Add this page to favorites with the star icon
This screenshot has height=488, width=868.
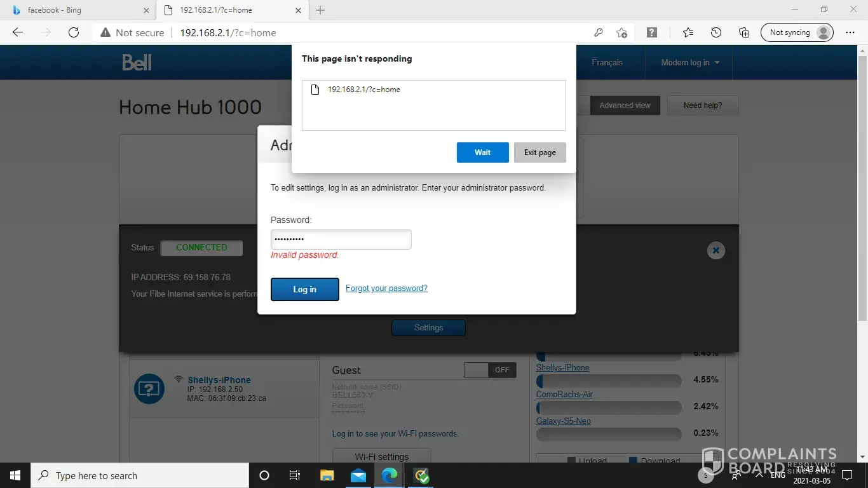621,33
